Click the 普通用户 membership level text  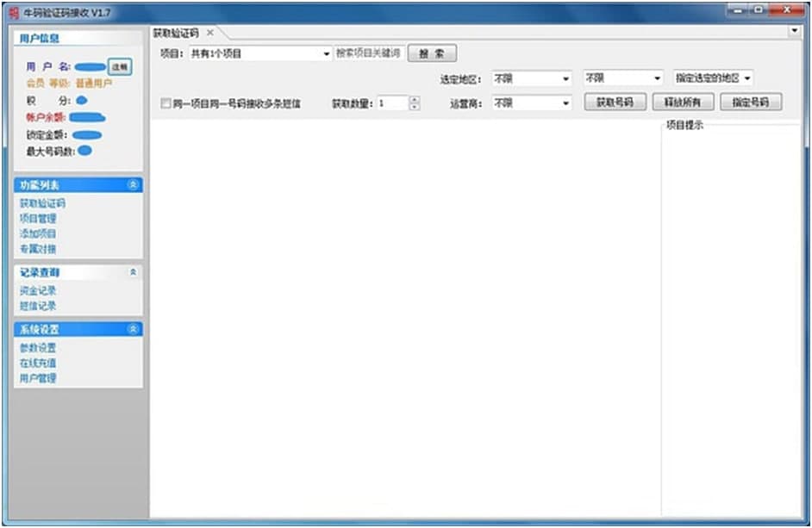94,83
